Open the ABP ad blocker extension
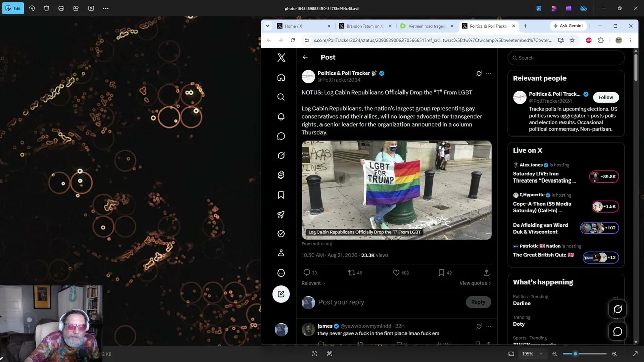 point(589,40)
